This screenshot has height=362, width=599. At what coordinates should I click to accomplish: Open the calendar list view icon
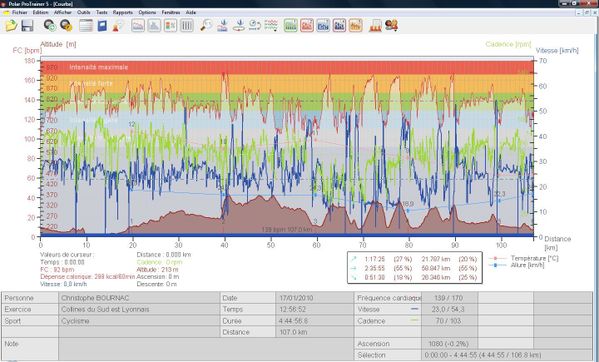86,26
